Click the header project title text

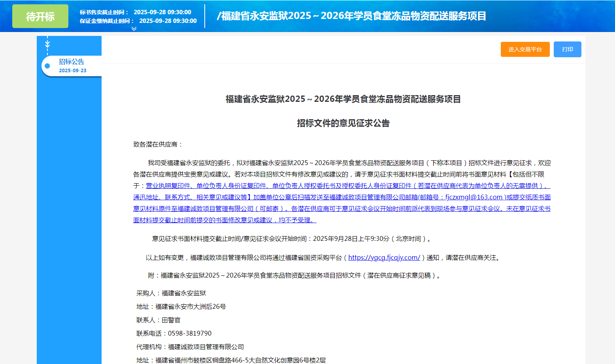tap(351, 16)
